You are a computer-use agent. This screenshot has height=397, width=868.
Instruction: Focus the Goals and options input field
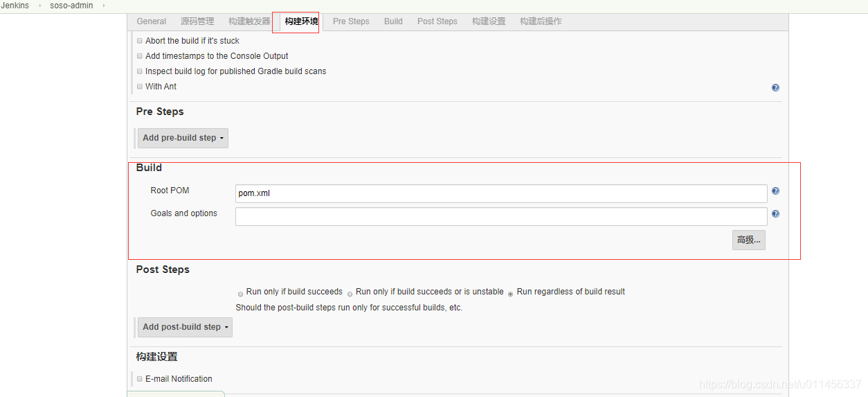point(501,216)
